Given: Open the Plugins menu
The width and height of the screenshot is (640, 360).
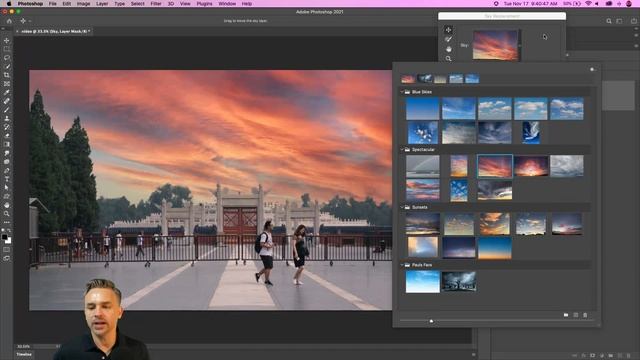Looking at the screenshot, I should [x=204, y=4].
